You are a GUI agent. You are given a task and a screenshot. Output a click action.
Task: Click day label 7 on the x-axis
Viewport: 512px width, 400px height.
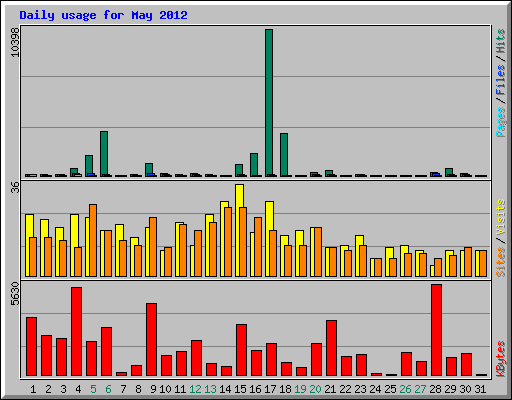point(123,389)
